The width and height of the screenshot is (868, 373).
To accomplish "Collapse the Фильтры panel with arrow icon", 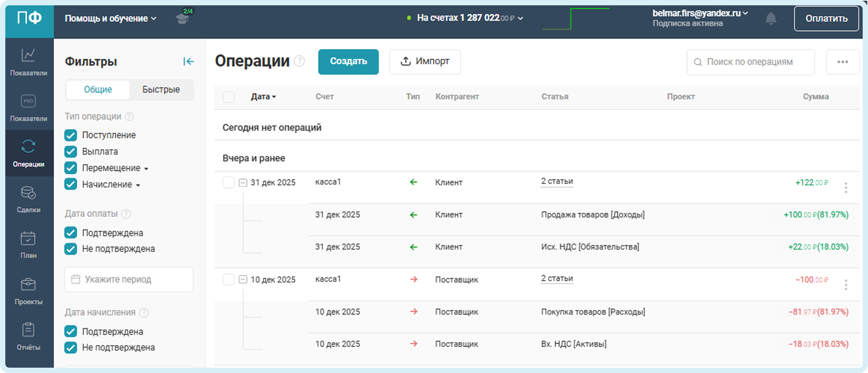I will 188,61.
